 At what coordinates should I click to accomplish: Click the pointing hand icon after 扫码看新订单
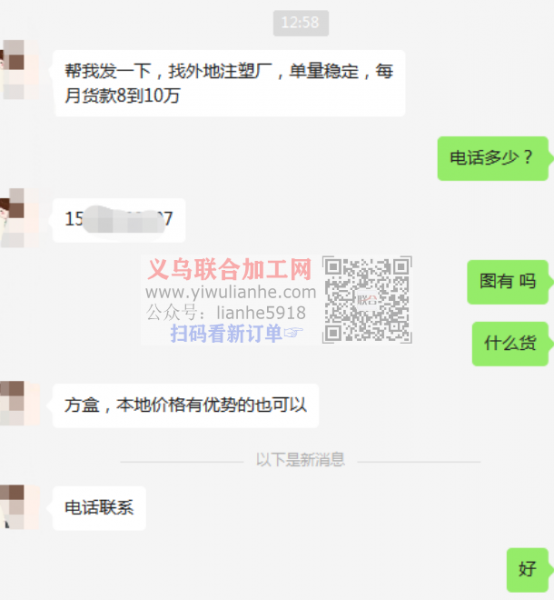293,333
